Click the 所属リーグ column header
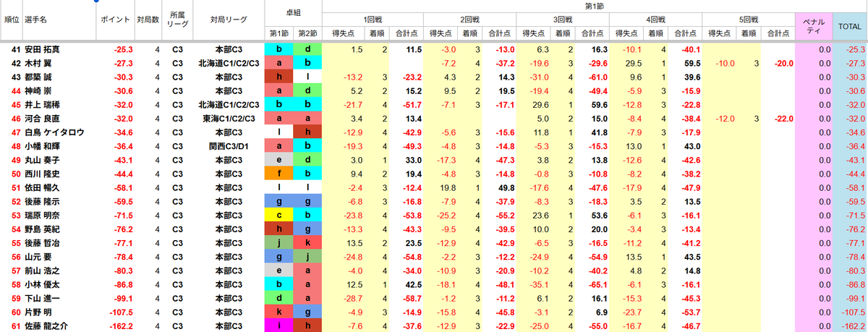Screen dimensions: 868x332 176,20
